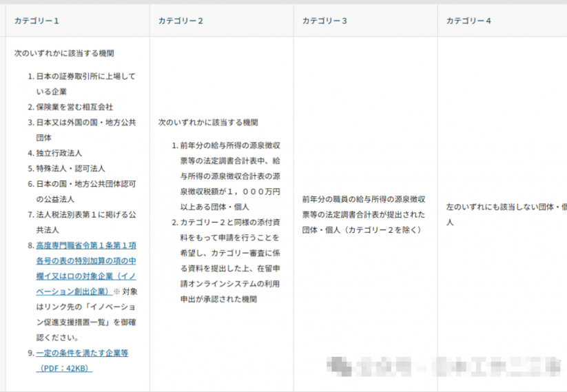The height and width of the screenshot is (392, 567).
Task: Open the イノベーション創出企業 link
Action: coord(85,261)
